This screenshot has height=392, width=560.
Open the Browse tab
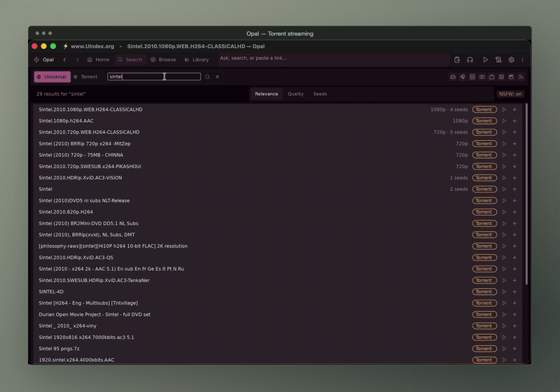[163, 59]
